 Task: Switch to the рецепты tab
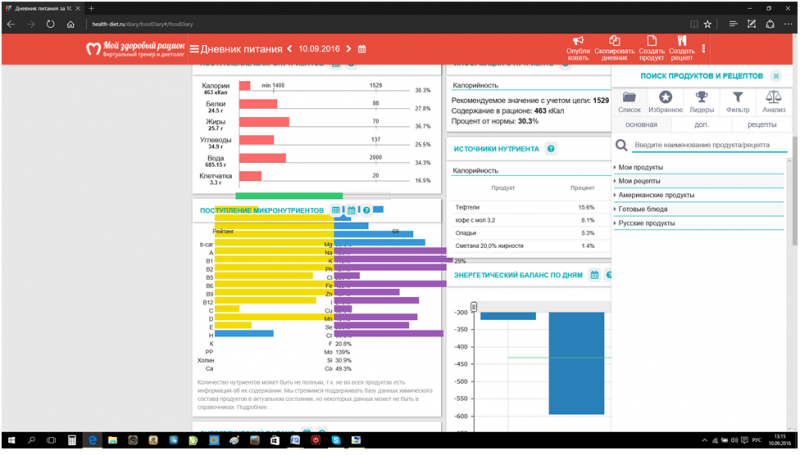(761, 125)
